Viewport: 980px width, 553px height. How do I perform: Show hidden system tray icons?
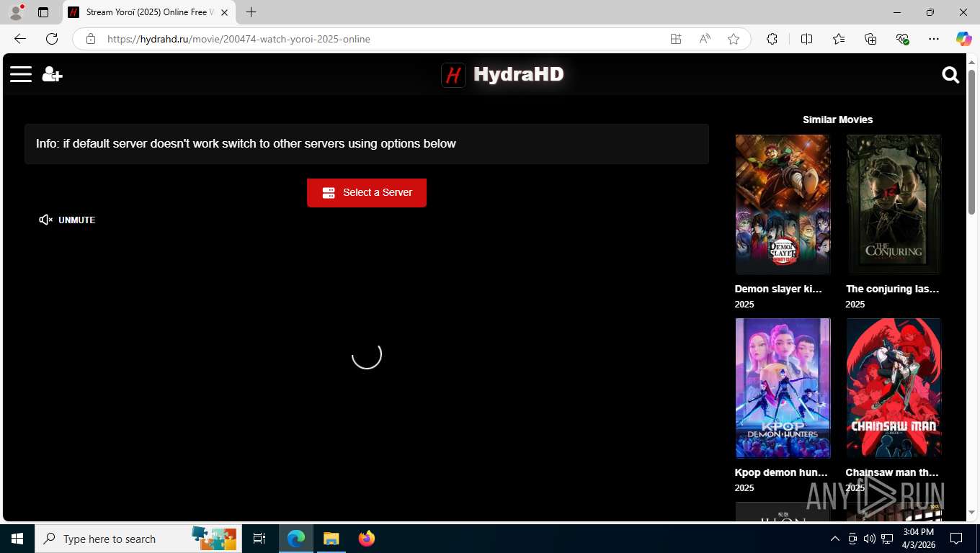click(x=834, y=539)
